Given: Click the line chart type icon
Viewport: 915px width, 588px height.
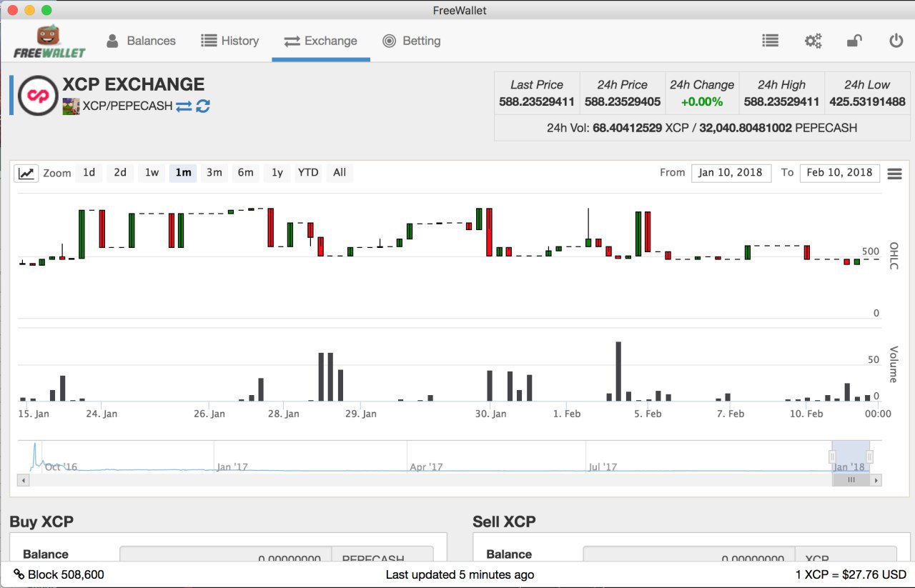Looking at the screenshot, I should tap(26, 173).
